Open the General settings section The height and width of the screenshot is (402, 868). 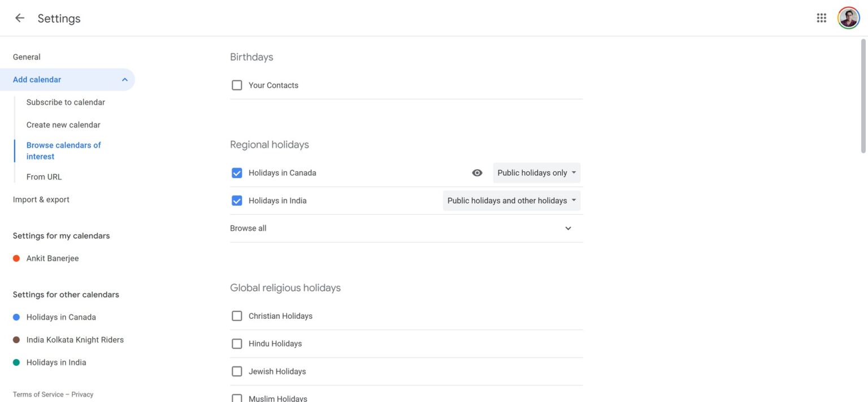point(27,57)
